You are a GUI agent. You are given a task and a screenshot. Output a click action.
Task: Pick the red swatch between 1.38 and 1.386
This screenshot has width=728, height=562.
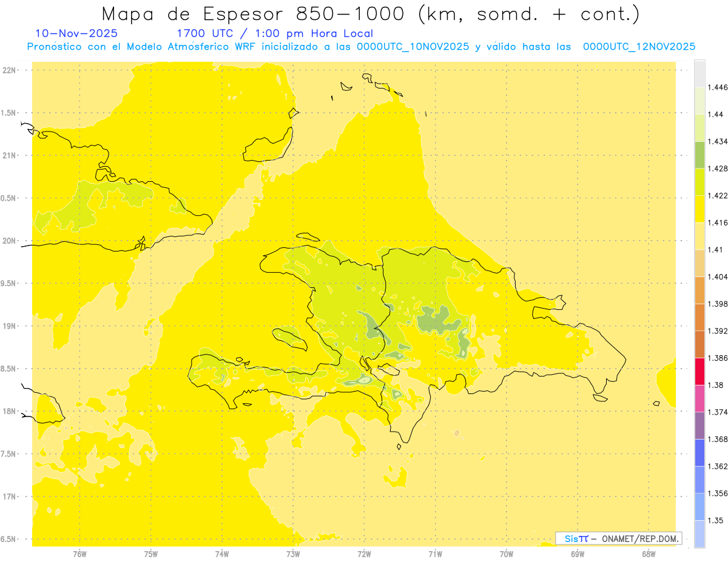(699, 371)
